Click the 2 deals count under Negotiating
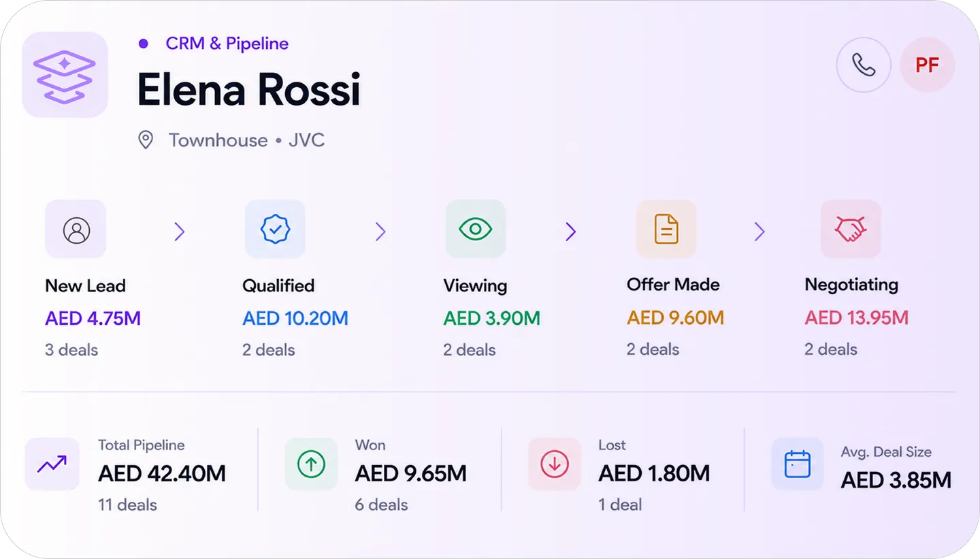This screenshot has height=559, width=980. pyautogui.click(x=831, y=349)
